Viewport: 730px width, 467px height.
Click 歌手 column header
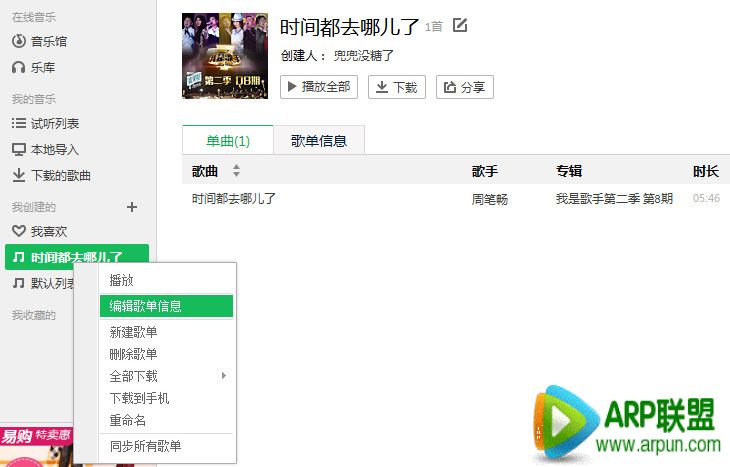pyautogui.click(x=485, y=171)
